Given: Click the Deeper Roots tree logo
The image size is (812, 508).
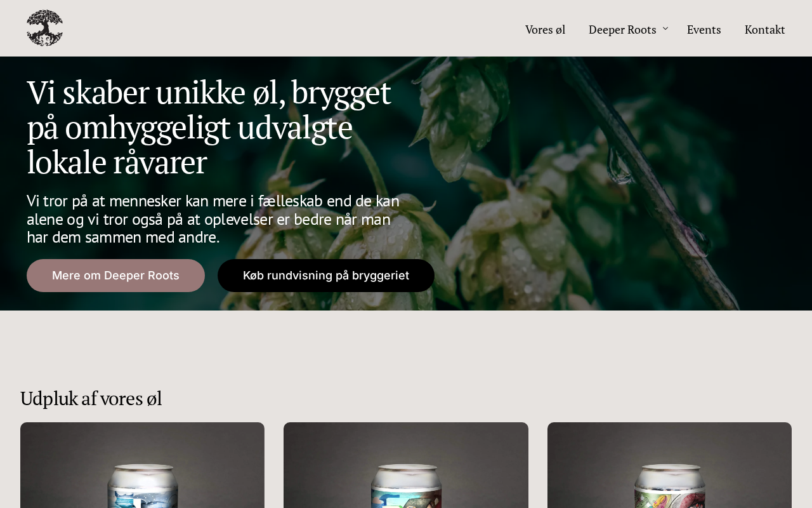Looking at the screenshot, I should point(44,28).
